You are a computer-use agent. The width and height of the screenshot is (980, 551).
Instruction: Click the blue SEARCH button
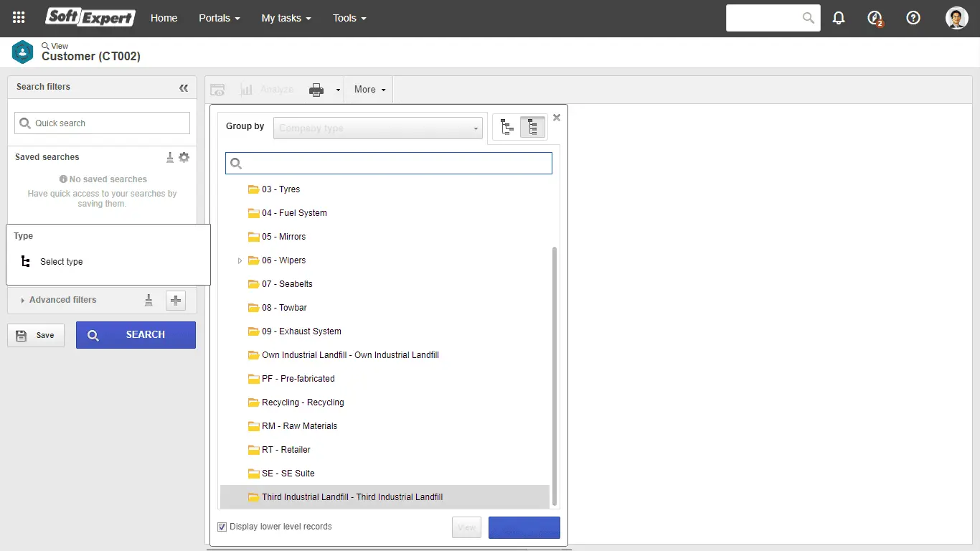(136, 335)
